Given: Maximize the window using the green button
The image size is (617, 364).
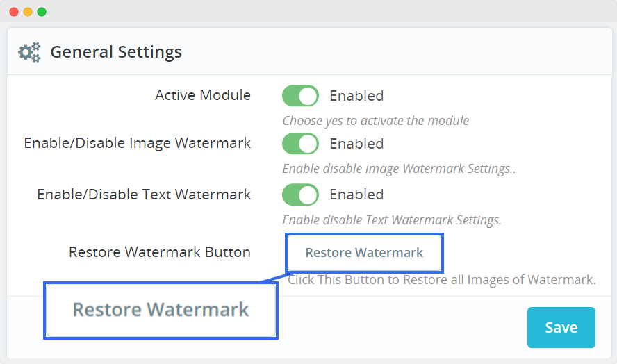Looking at the screenshot, I should click(42, 12).
